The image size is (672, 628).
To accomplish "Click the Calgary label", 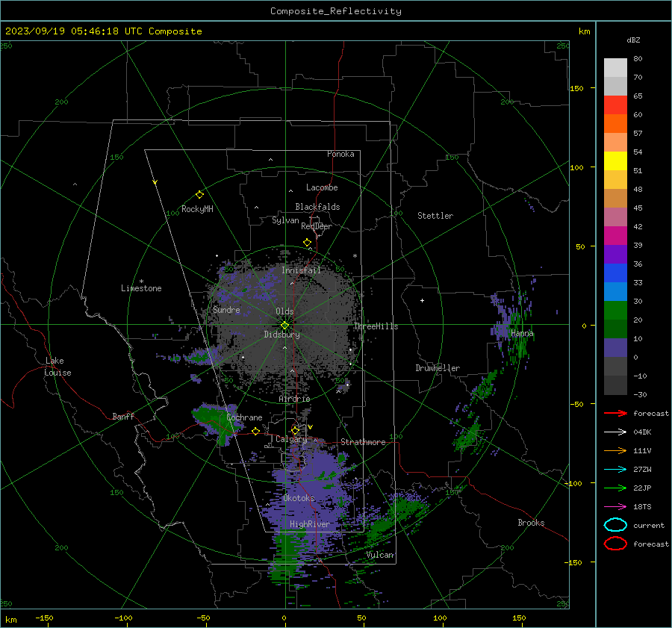I will [x=291, y=439].
